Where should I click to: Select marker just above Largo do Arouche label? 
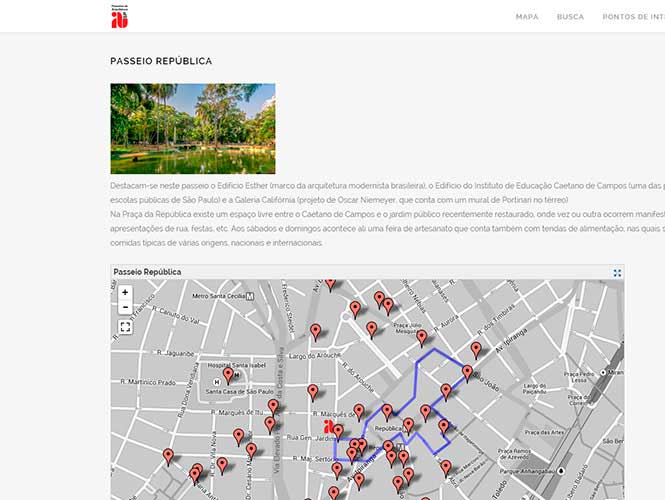[x=316, y=332]
